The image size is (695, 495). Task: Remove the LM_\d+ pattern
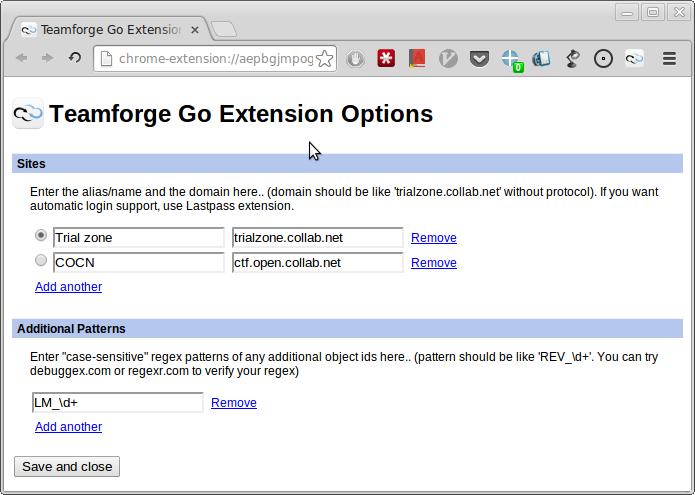(234, 403)
